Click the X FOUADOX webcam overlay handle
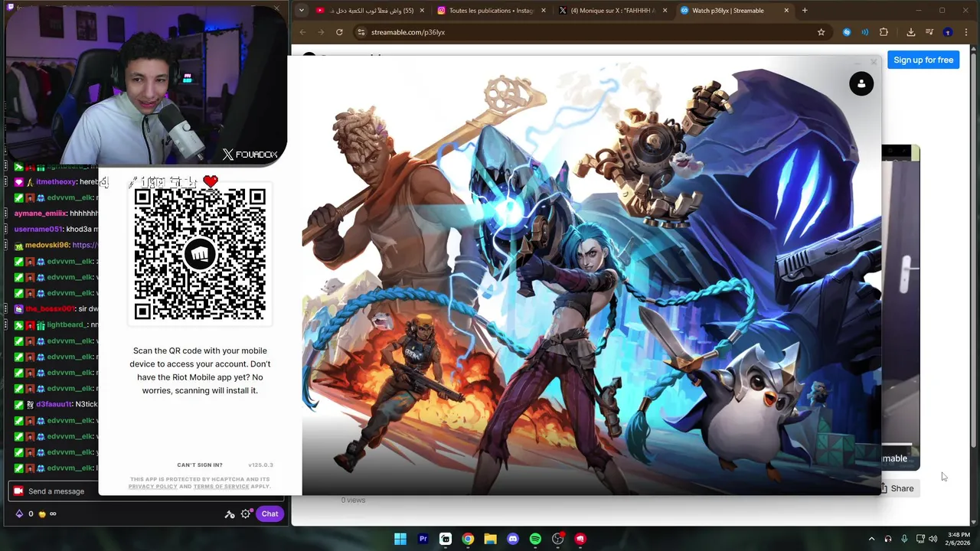The image size is (980, 551). coord(250,155)
